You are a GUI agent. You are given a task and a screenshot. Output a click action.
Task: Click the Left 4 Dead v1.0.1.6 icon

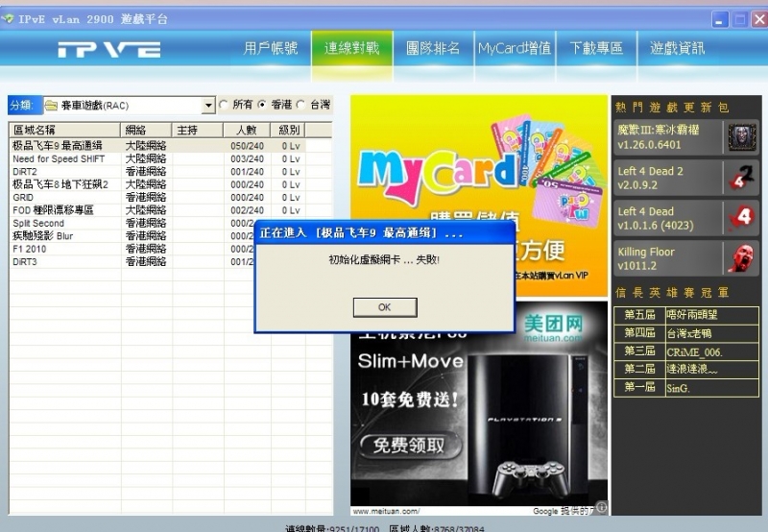click(742, 218)
